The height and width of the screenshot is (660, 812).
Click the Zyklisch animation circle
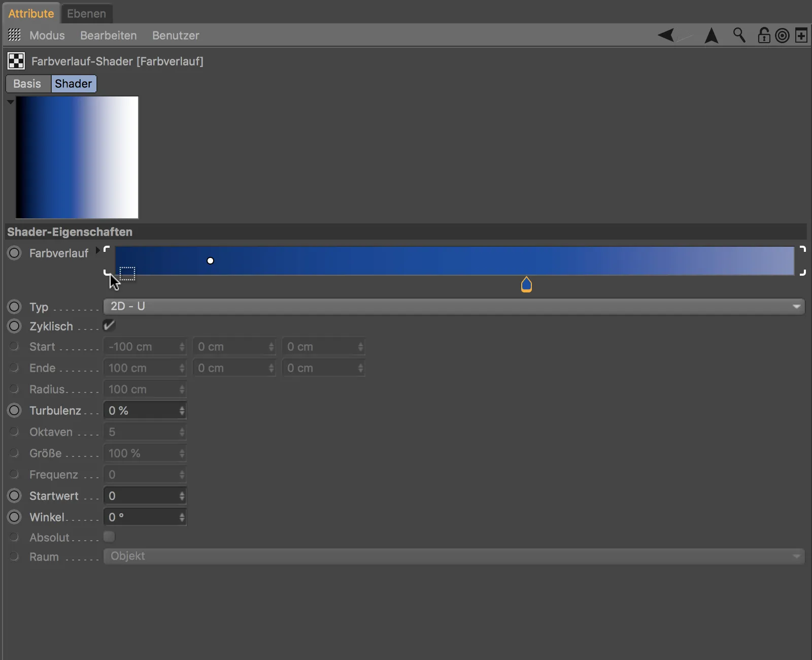[15, 326]
